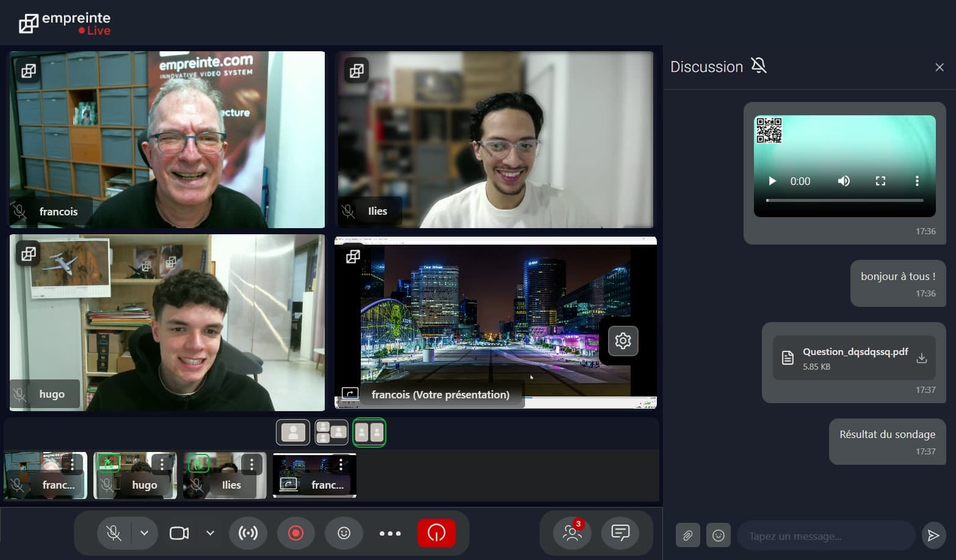Start recording the meeting
Viewport: 956px width, 560px height.
click(x=296, y=533)
